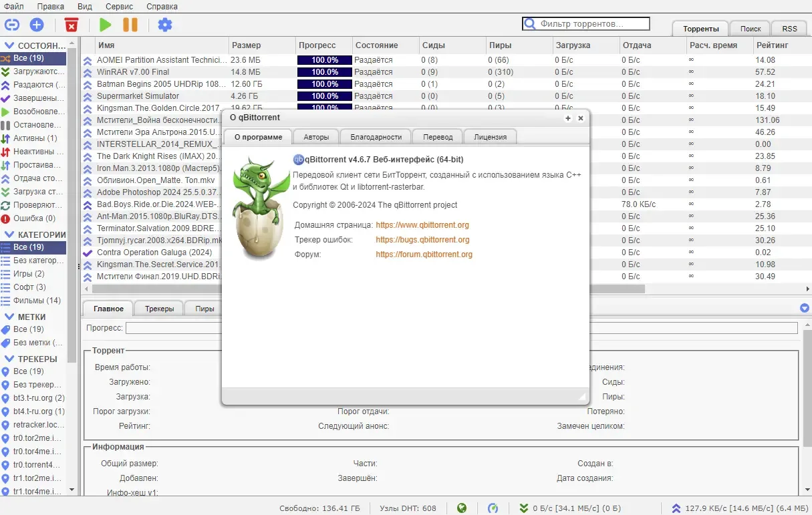The height and width of the screenshot is (515, 812).
Task: Open the Вид menu
Action: (x=85, y=6)
